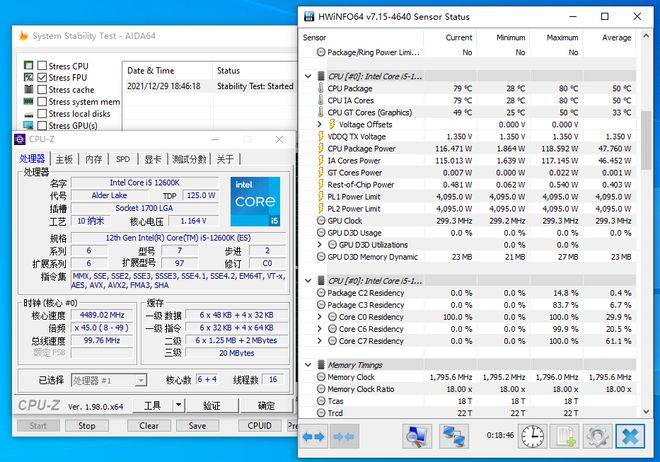Click GPU Clock sensor circle icon
Image resolution: width=660 pixels, height=462 pixels.
[321, 220]
